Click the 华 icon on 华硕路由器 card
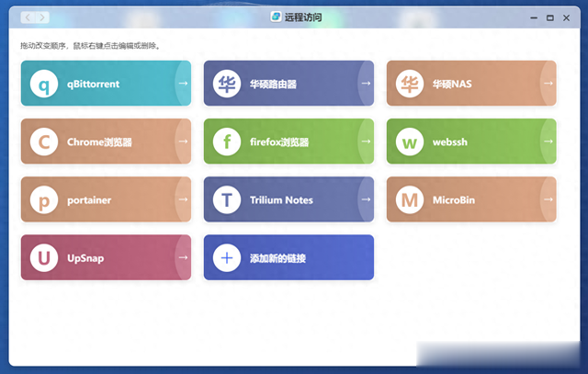Screen dimensions: 588x374 227,84
